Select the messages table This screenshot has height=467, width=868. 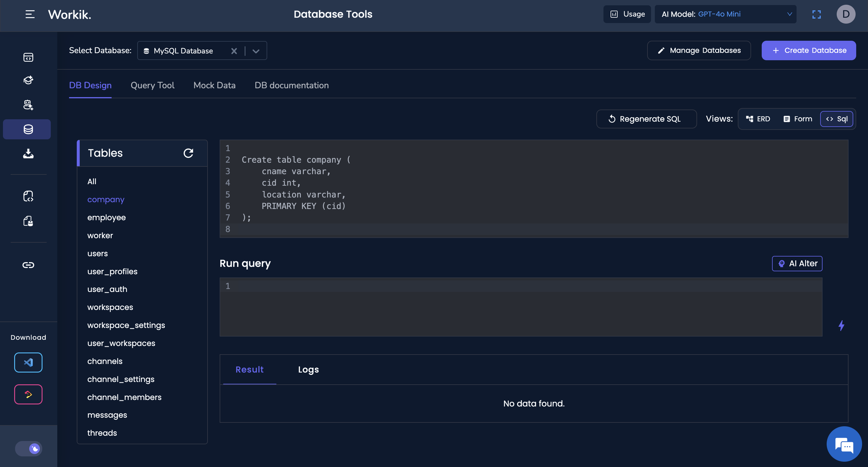click(x=107, y=415)
